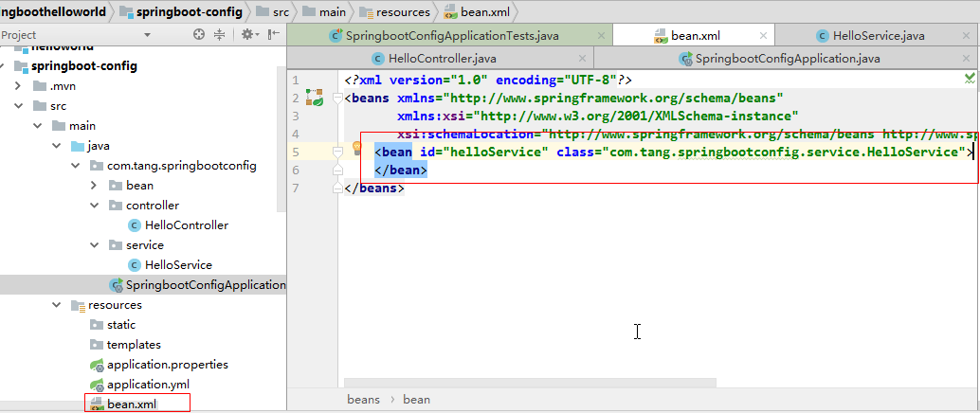Screen dimensions: 980x413
Task: Click the closing fold marker at line 6
Action: pos(337,170)
